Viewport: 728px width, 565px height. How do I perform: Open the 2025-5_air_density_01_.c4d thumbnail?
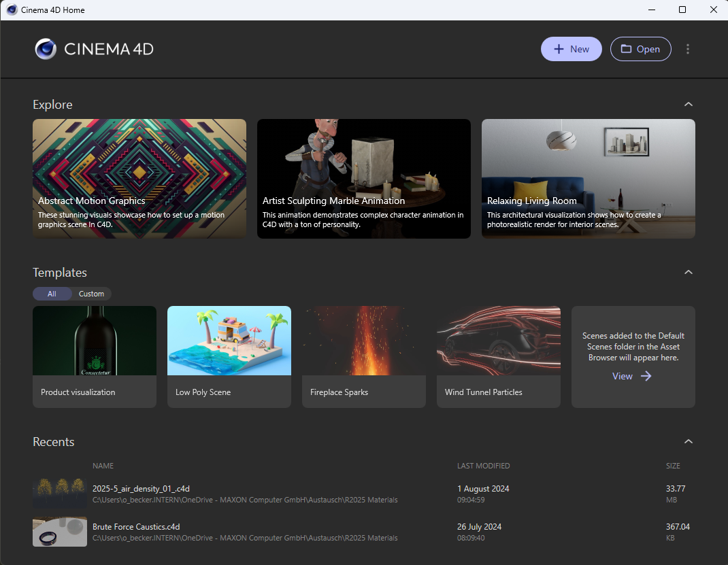pyautogui.click(x=60, y=494)
